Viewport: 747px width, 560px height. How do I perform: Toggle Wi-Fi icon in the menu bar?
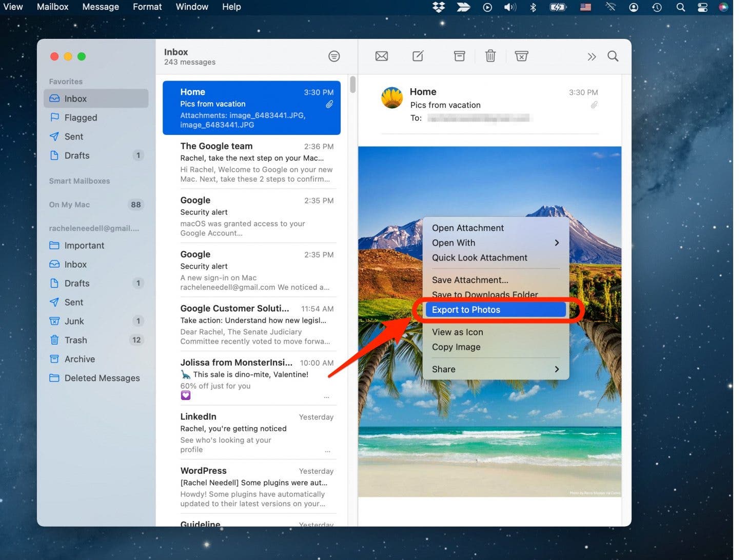pyautogui.click(x=610, y=7)
